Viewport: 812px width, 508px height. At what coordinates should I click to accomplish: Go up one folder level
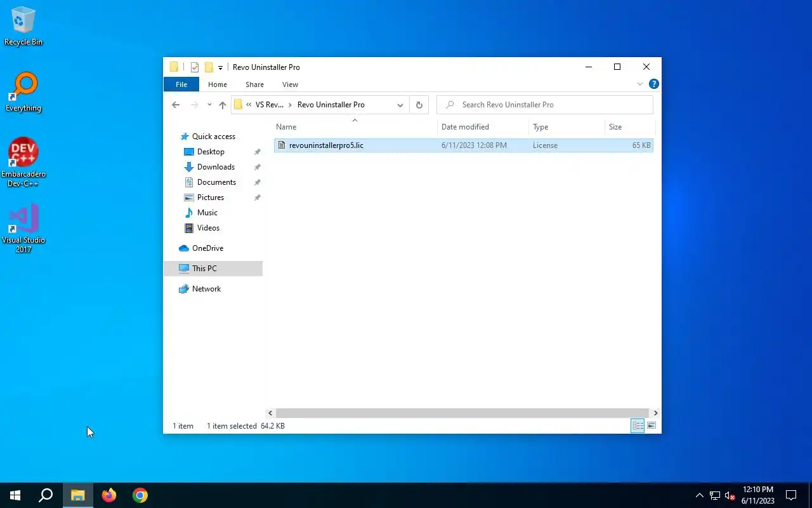pyautogui.click(x=222, y=105)
